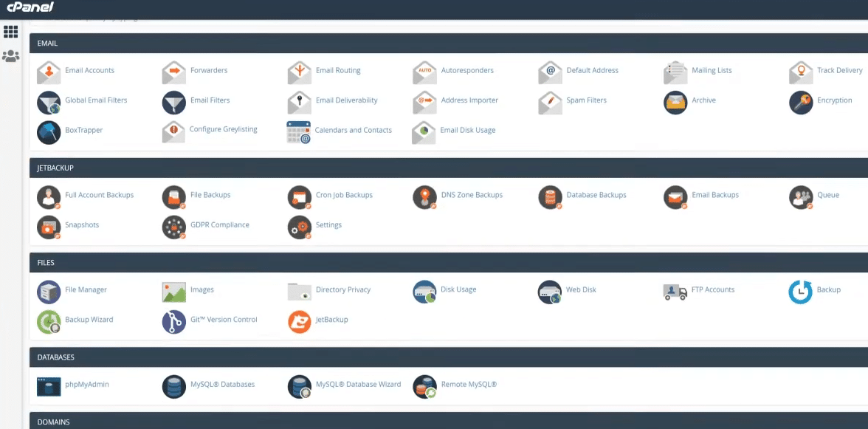Click the Forwarders envelope icon
This screenshot has height=429, width=868.
pos(174,72)
